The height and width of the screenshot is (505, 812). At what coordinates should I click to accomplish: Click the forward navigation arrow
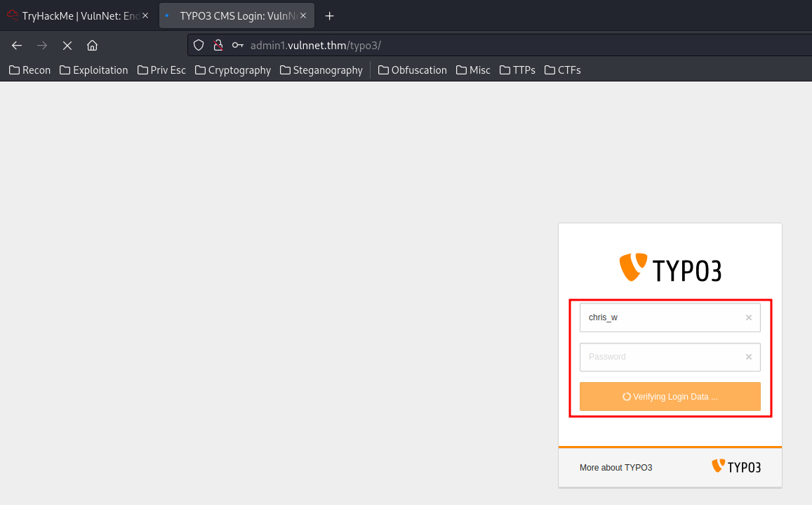coord(42,46)
